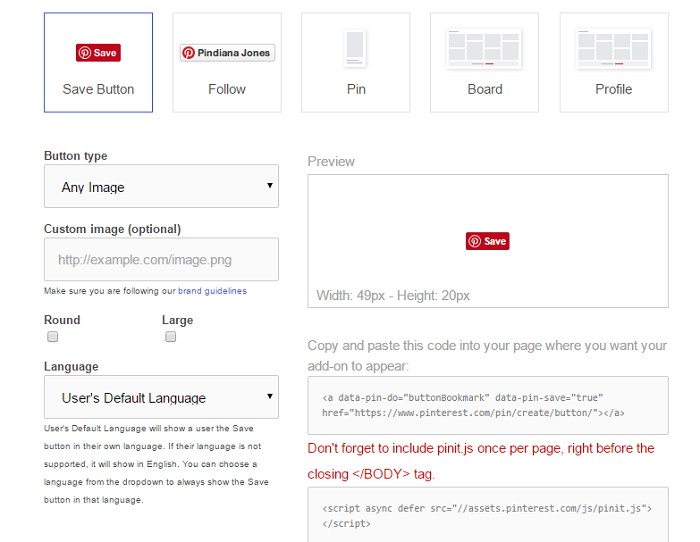Choose the Follow widget card

pyautogui.click(x=227, y=63)
